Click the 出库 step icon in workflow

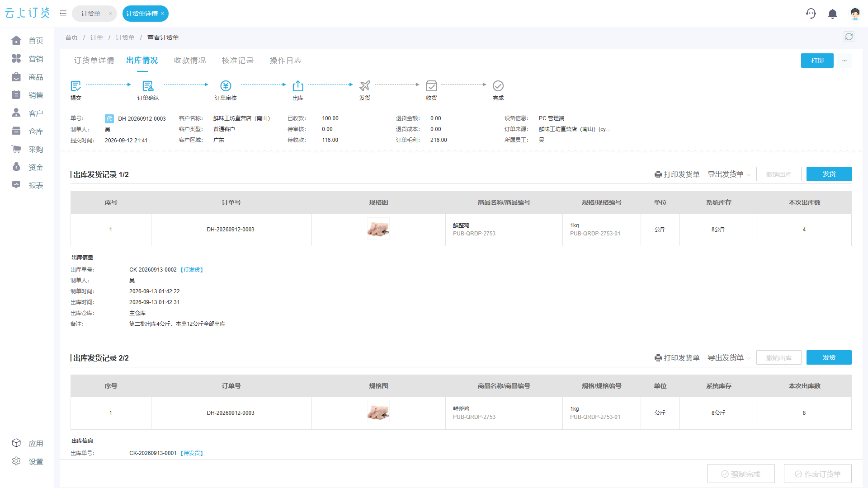click(298, 86)
